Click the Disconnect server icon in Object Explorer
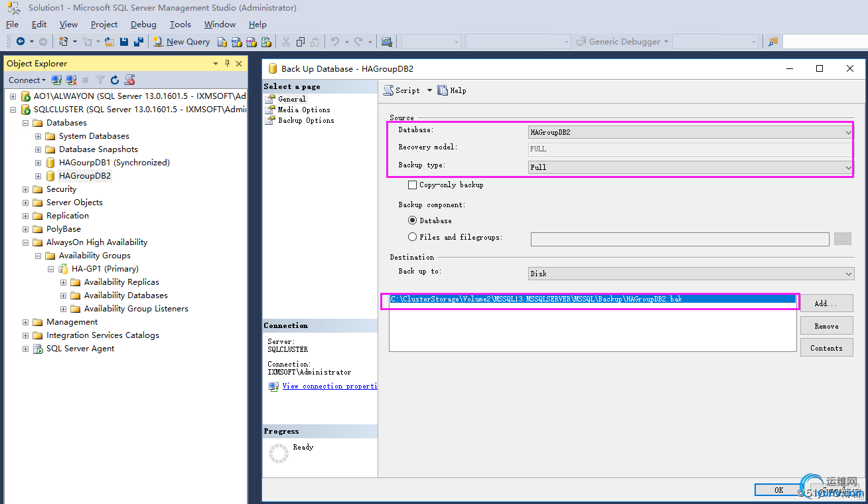The width and height of the screenshot is (868, 504). click(x=71, y=80)
